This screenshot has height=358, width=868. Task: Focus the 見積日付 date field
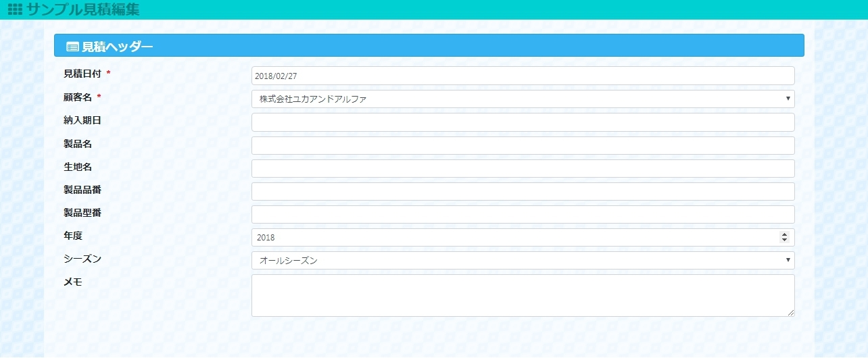(x=522, y=76)
